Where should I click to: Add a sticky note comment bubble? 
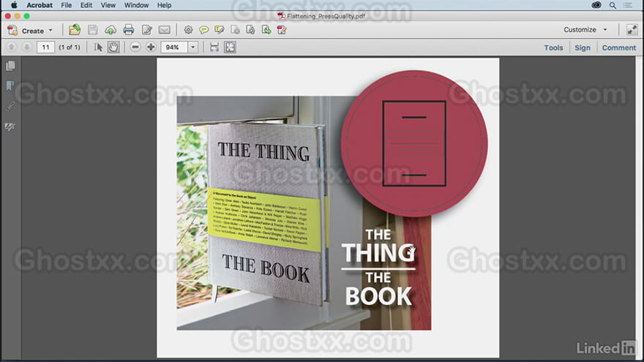pyautogui.click(x=203, y=30)
